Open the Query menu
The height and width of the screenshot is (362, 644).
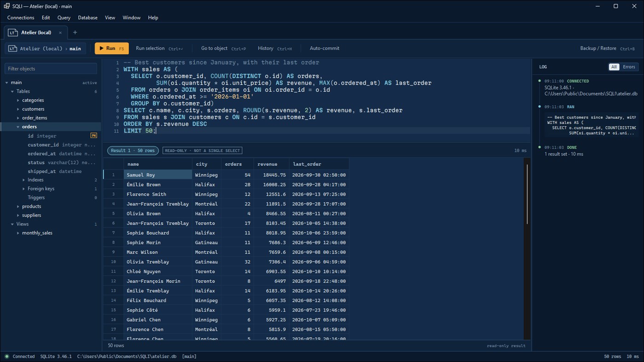[x=64, y=17]
